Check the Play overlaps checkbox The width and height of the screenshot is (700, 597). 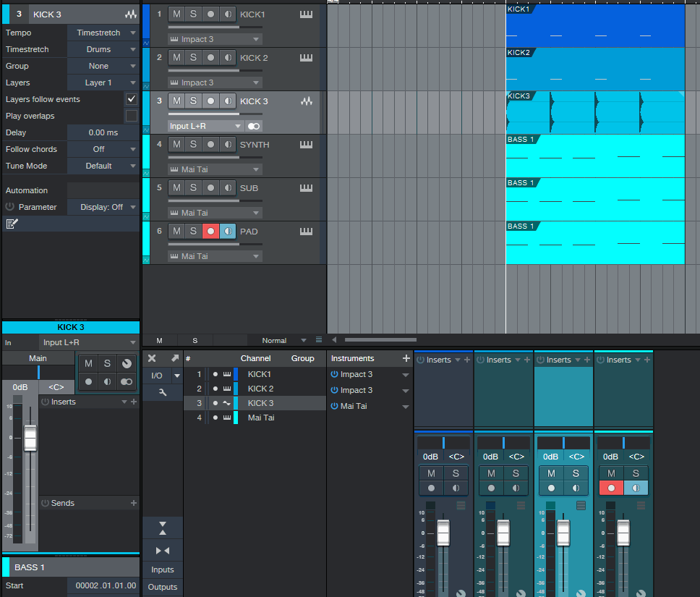132,116
